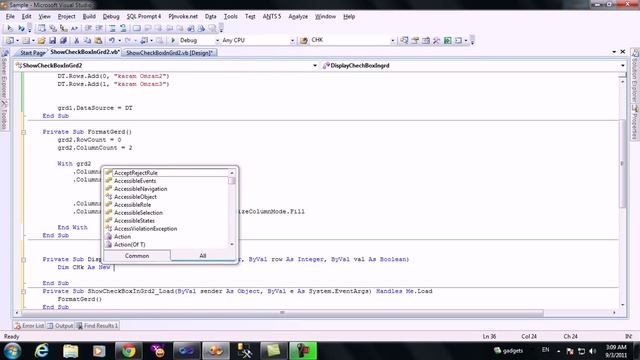Click the New Project toolbar icon
The height and width of the screenshot is (360, 640).
point(10,40)
